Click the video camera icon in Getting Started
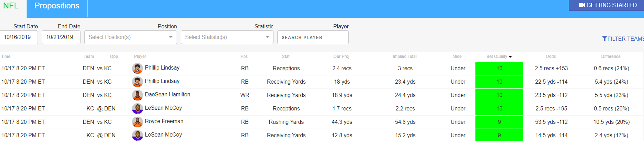Viewport: 644px width, 141px height. pos(582,5)
